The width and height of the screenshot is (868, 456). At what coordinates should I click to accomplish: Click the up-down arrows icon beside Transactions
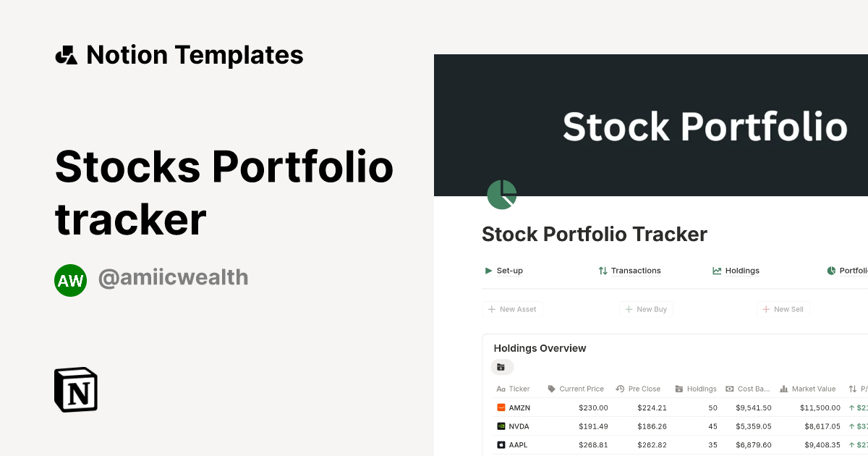(x=602, y=270)
